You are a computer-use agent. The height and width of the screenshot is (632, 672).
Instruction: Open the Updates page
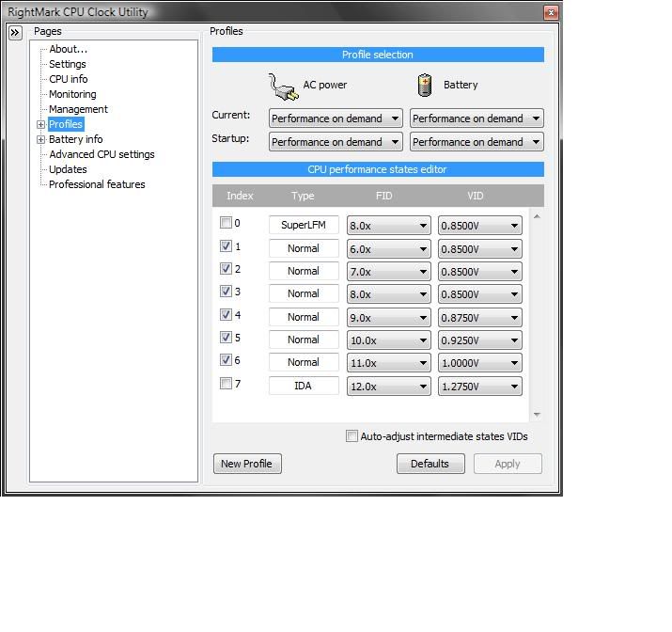pyautogui.click(x=68, y=169)
